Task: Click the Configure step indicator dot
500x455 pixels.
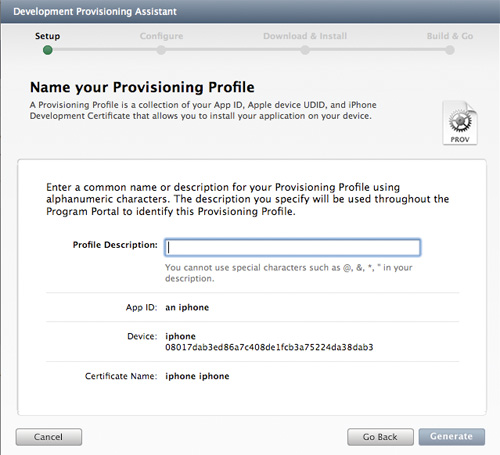Action: pos(161,50)
